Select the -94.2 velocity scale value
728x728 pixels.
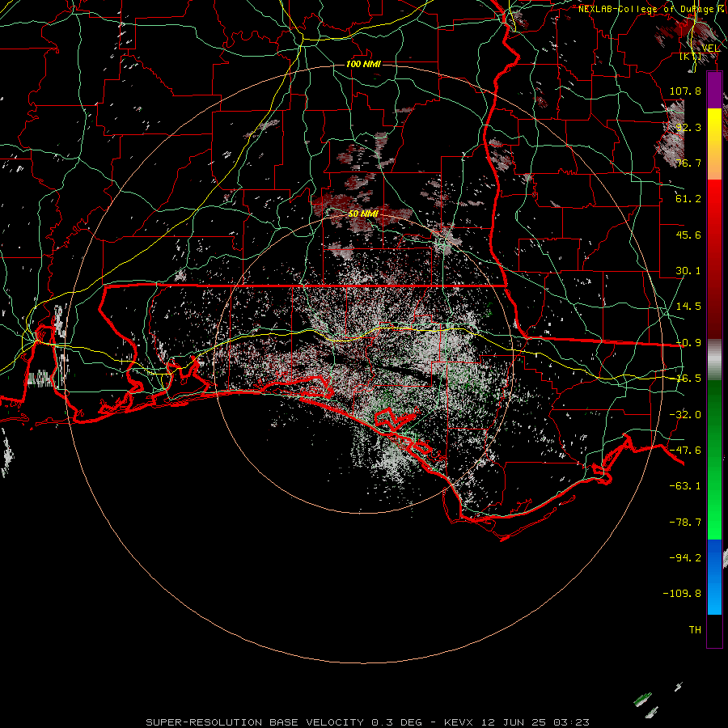tap(685, 557)
